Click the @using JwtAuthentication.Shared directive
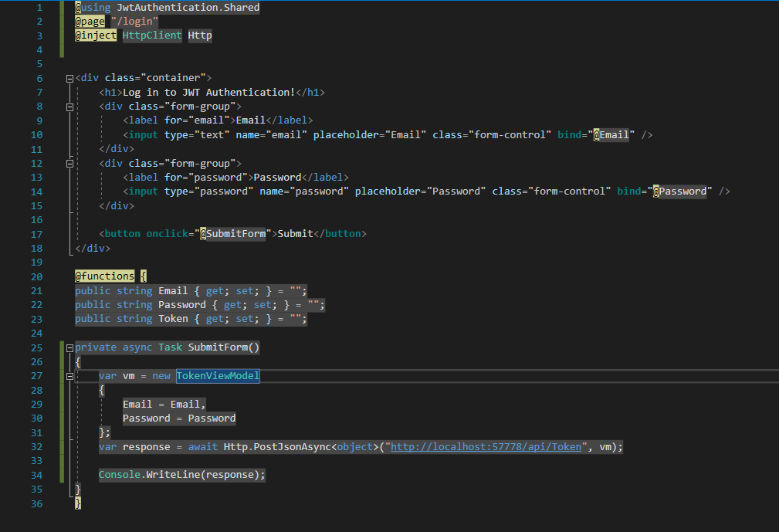 click(167, 8)
